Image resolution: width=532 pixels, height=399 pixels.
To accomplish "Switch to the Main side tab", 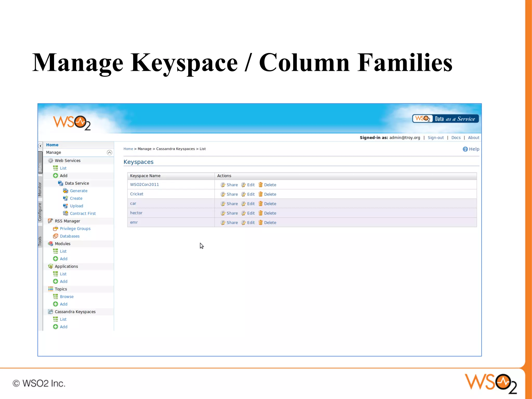I will pyautogui.click(x=40, y=163).
